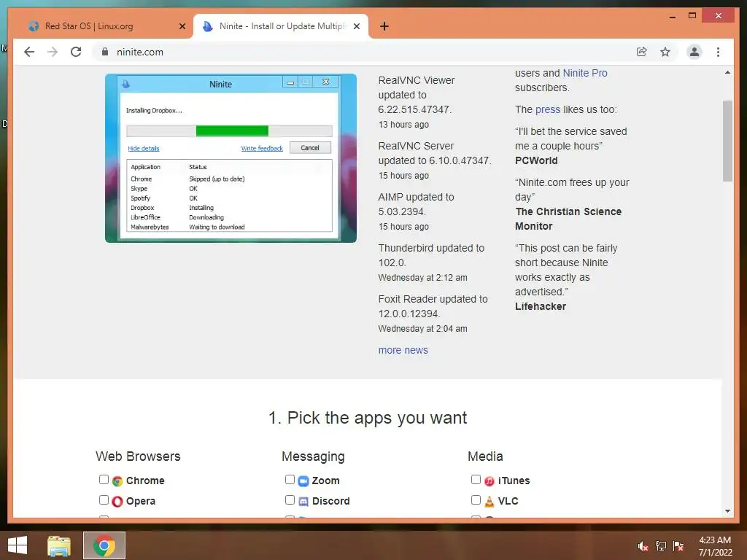
Task: Open Chrome's three-dot menu
Action: 718,52
